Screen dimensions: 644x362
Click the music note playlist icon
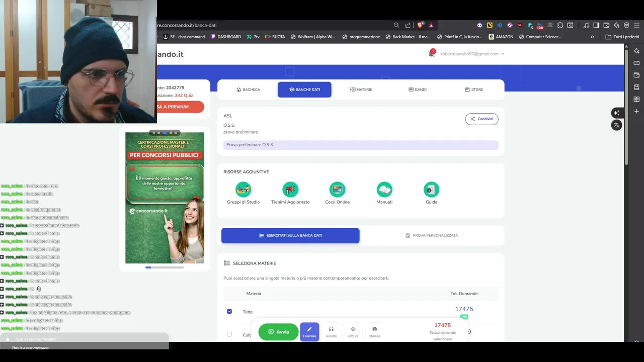pos(586,25)
